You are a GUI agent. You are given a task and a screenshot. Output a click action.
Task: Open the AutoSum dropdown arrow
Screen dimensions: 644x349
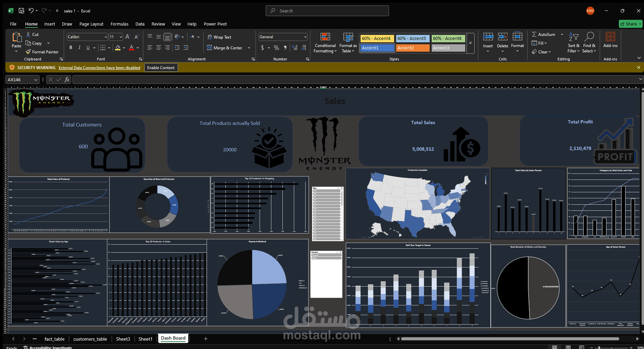pyautogui.click(x=562, y=34)
